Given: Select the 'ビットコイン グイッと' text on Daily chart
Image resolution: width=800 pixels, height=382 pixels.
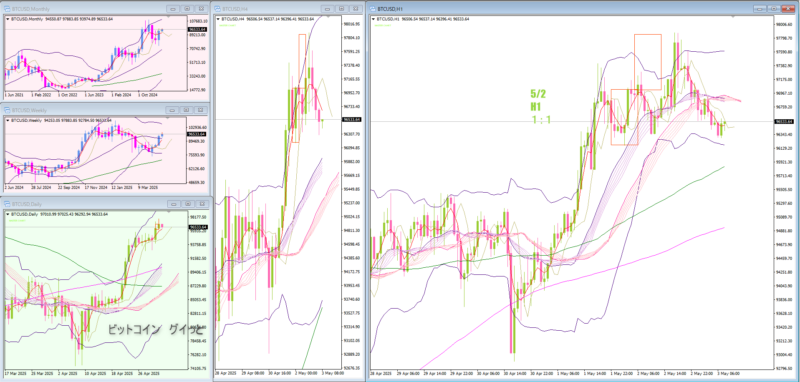Looking at the screenshot, I should point(155,329).
